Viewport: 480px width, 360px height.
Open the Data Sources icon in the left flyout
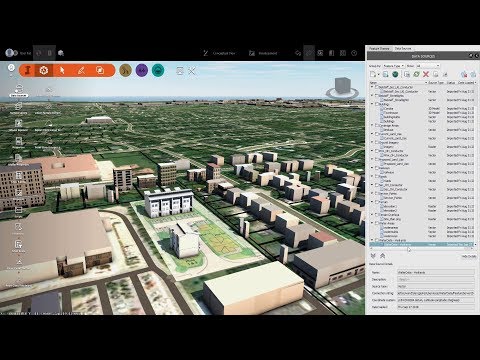pyautogui.click(x=19, y=90)
